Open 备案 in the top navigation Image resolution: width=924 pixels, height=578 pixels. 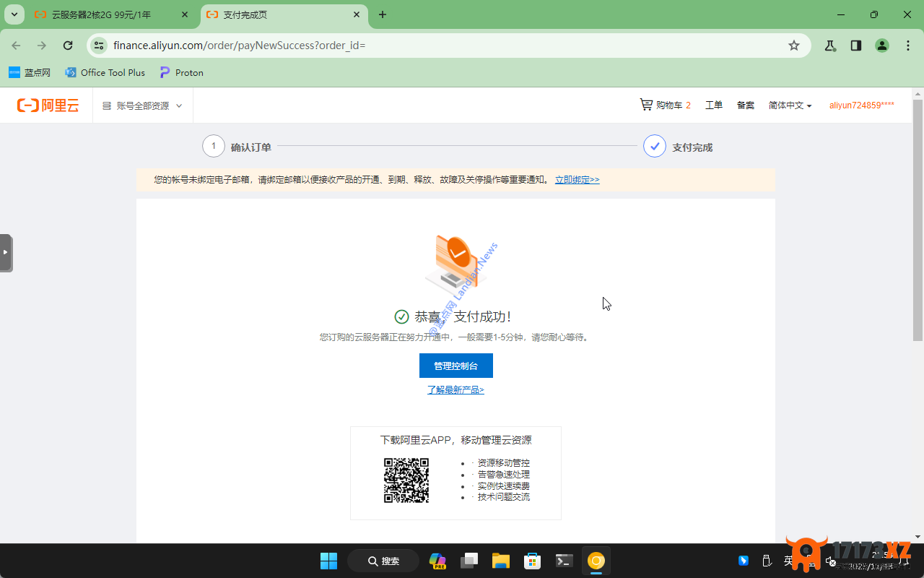[746, 105]
